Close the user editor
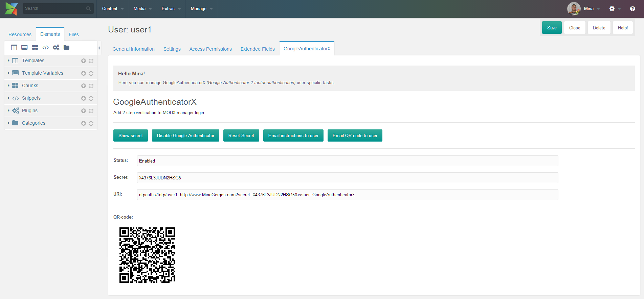Screen dimensions: 644x299 coord(575,28)
